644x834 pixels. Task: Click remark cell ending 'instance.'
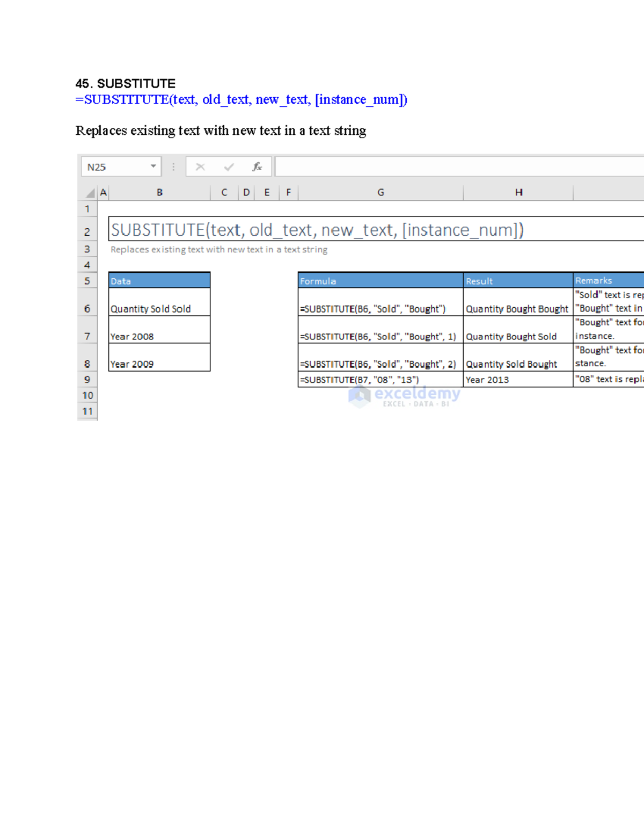pos(609,330)
